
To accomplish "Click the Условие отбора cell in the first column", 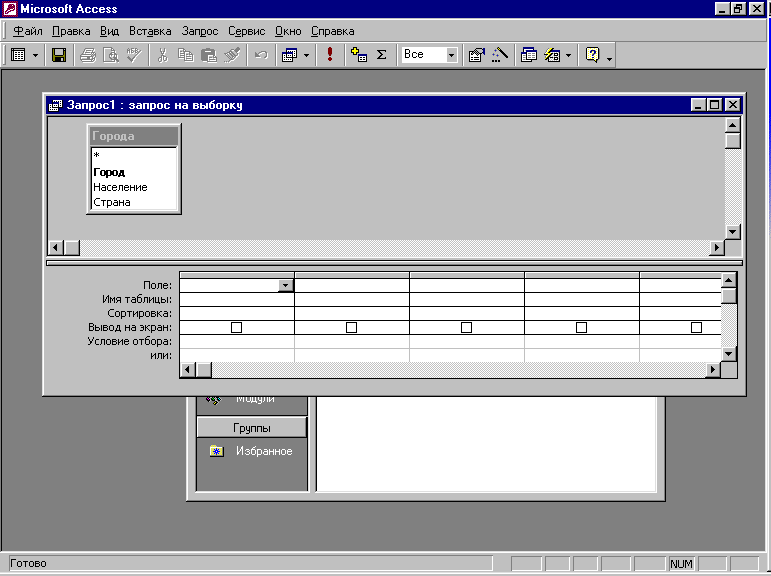I will (237, 341).
